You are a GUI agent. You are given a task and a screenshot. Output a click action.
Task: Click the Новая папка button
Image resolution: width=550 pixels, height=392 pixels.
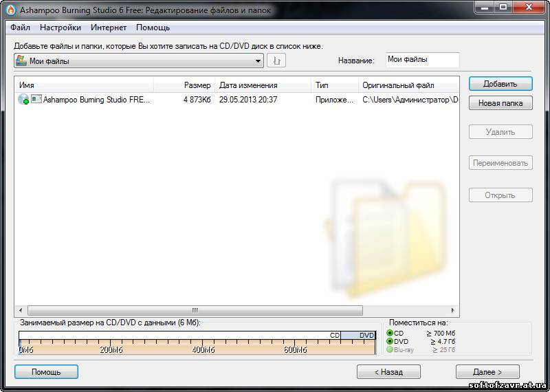pos(500,103)
